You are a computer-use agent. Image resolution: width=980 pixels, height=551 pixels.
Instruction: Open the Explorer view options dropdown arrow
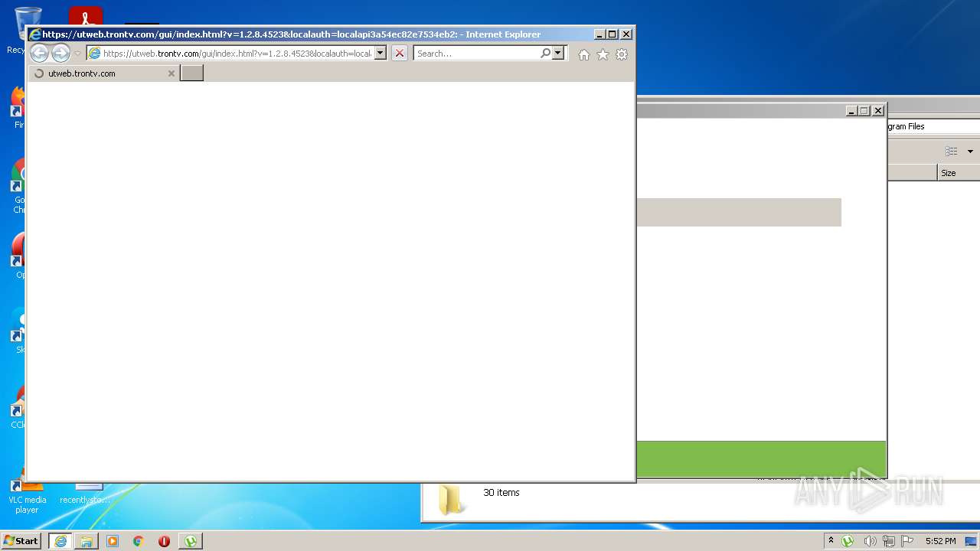(970, 152)
